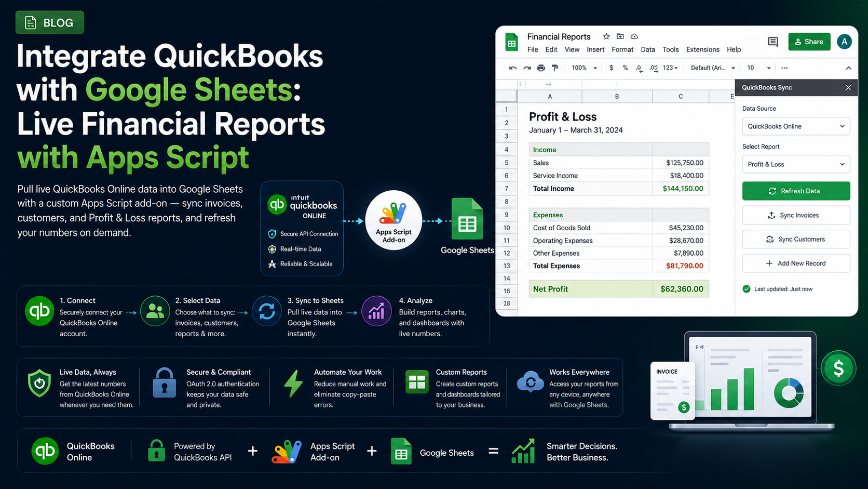
Task: Click the Print icon in the toolbar
Action: (541, 68)
